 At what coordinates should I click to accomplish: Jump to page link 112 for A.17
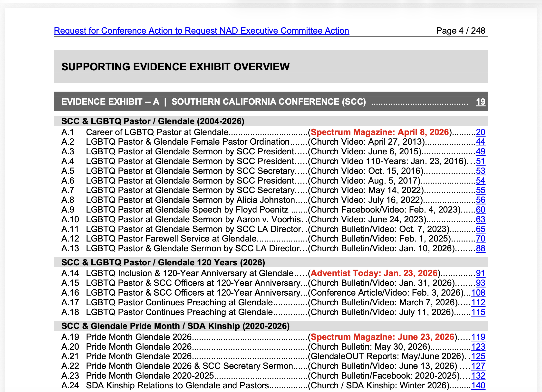pyautogui.click(x=478, y=302)
